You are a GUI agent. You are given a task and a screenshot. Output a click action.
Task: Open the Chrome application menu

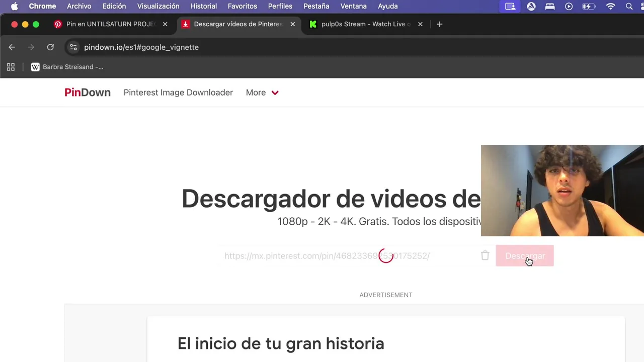[x=42, y=6]
